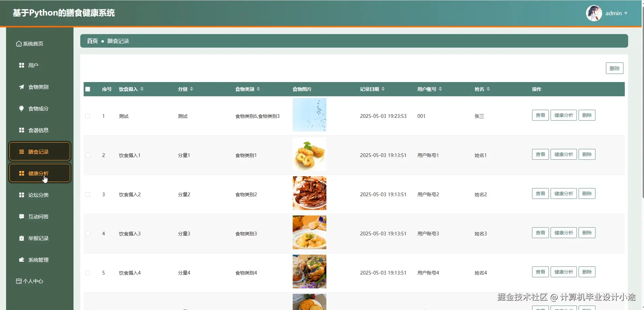Click 查看 for the 饮食摄入3 row
The height and width of the screenshot is (310, 644).
(540, 233)
